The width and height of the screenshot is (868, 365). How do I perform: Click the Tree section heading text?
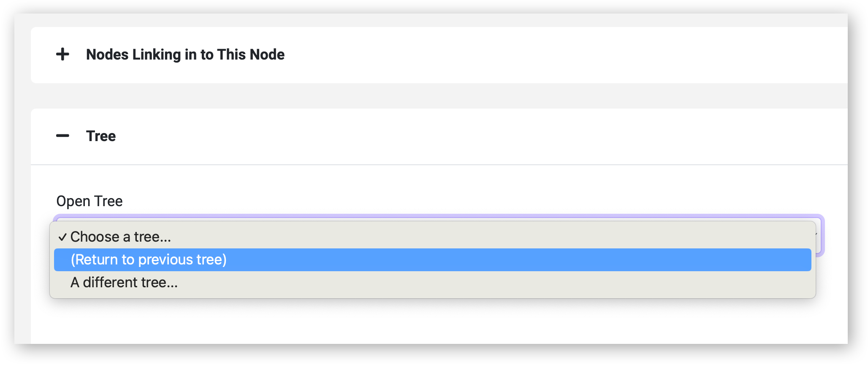point(101,136)
